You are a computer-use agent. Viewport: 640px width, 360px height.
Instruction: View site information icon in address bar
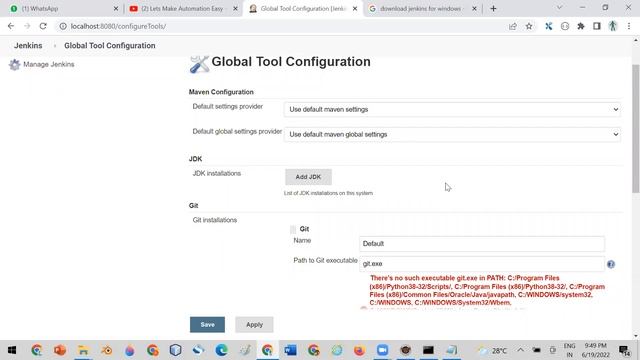[63, 26]
